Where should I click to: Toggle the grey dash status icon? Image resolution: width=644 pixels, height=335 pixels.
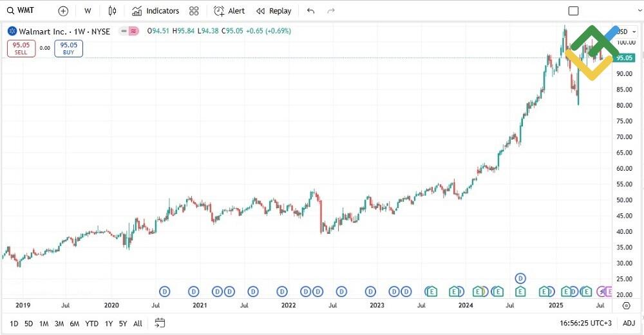pos(124,31)
